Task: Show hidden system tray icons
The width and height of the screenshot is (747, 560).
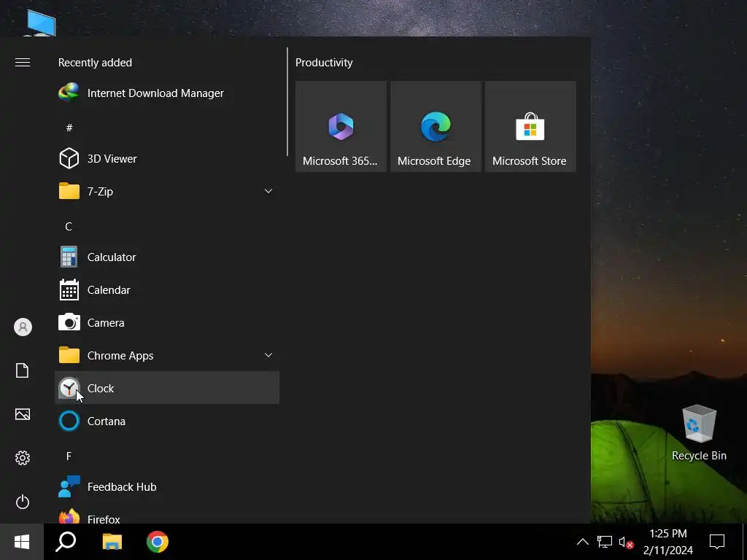Action: pos(583,542)
